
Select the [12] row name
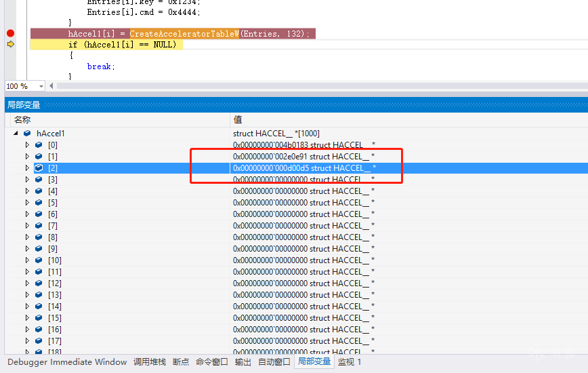click(55, 283)
